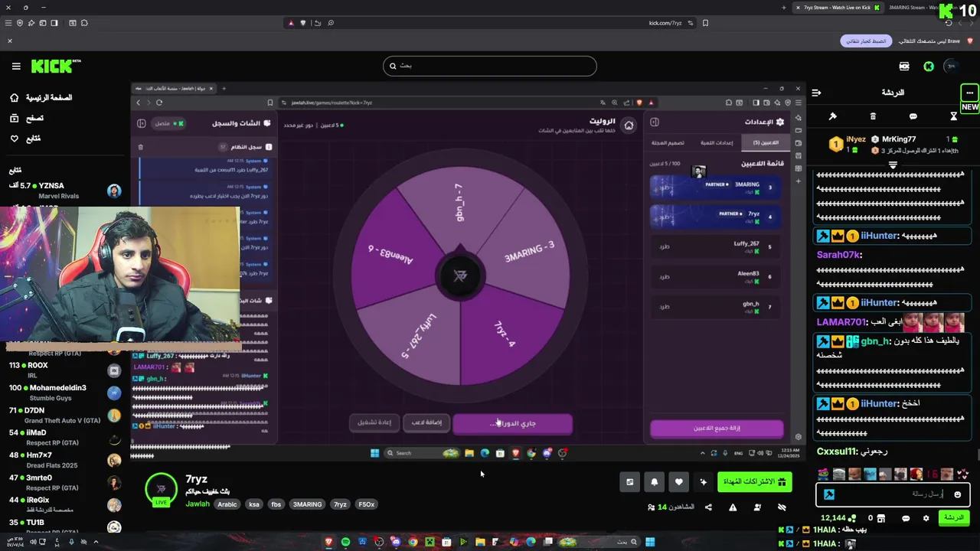Screen dimensions: 980x551
Task: Open Mohamedeldin3 channel in sidebar
Action: (65, 393)
